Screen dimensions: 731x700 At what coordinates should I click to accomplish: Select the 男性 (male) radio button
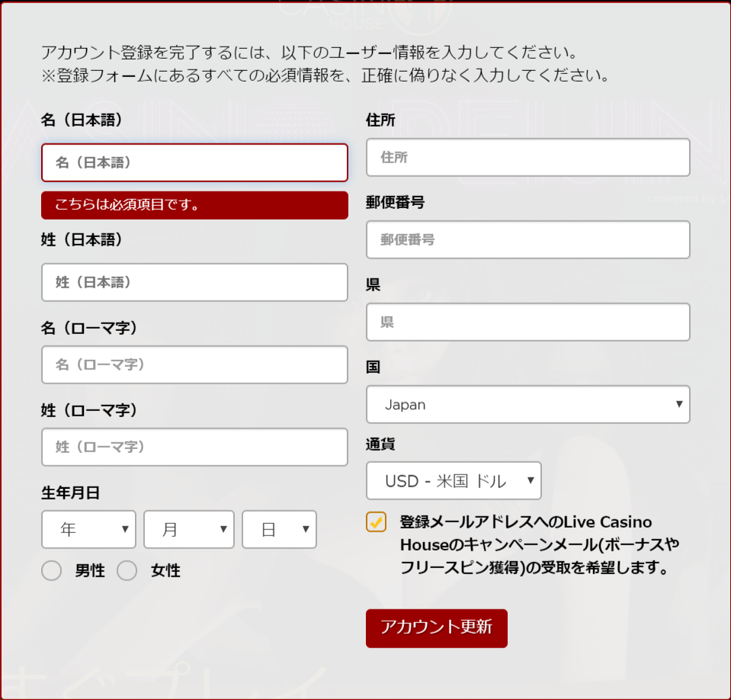pos(51,570)
